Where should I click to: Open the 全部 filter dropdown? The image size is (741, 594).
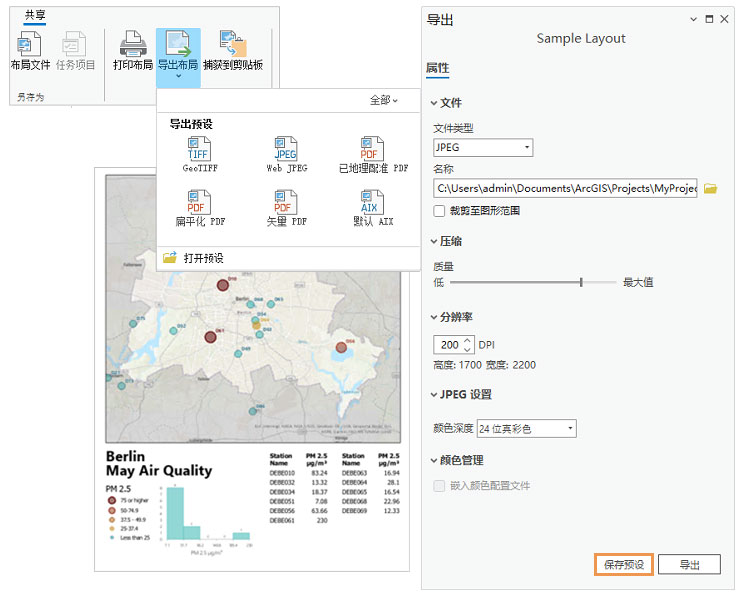click(x=383, y=100)
